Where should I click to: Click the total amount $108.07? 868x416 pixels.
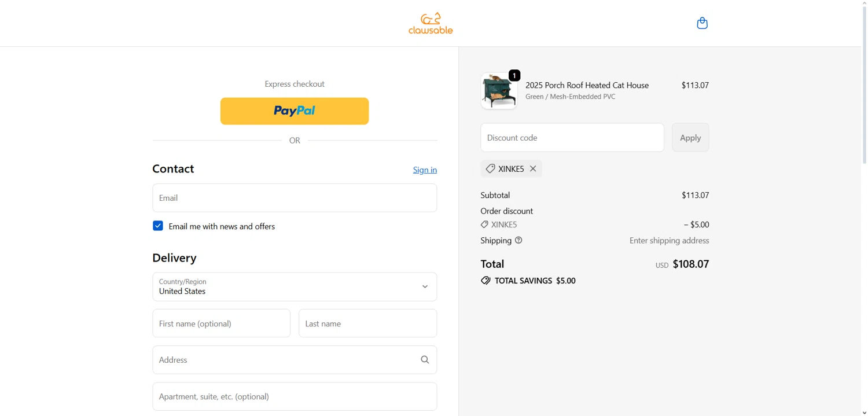point(690,264)
